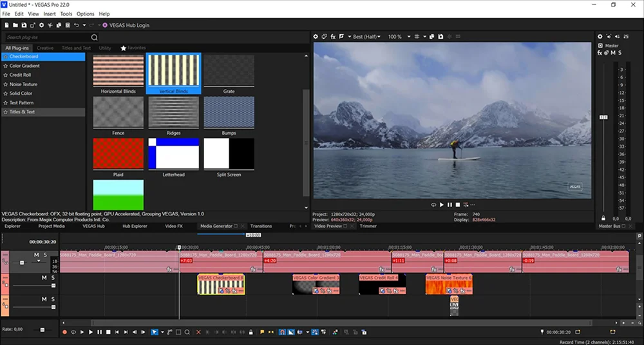Switch to the Trimmer tab

368,226
